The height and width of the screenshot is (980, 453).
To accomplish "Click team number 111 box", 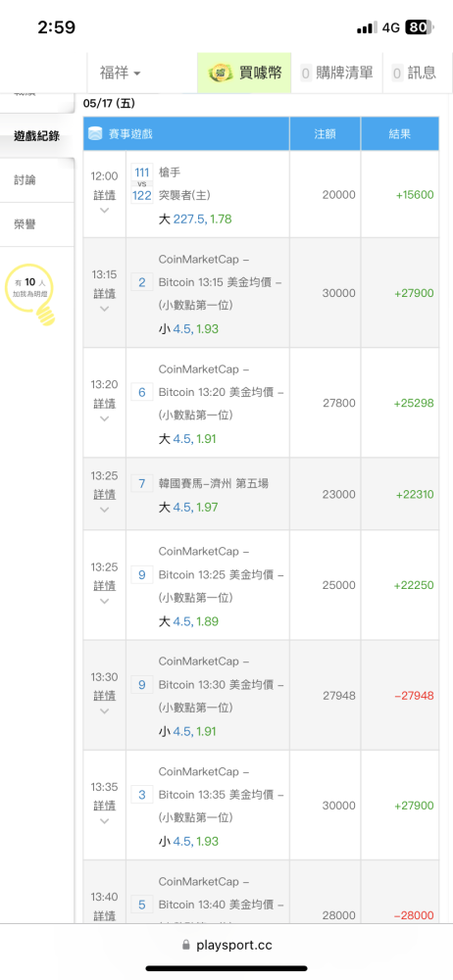I will (x=142, y=171).
